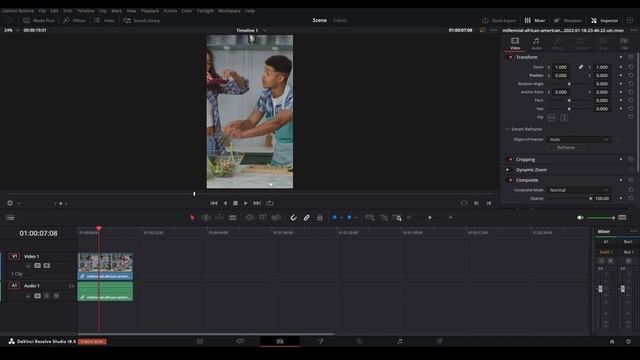Click the timeline zoom-in plus button
The width and height of the screenshot is (640, 360).
click(451, 218)
